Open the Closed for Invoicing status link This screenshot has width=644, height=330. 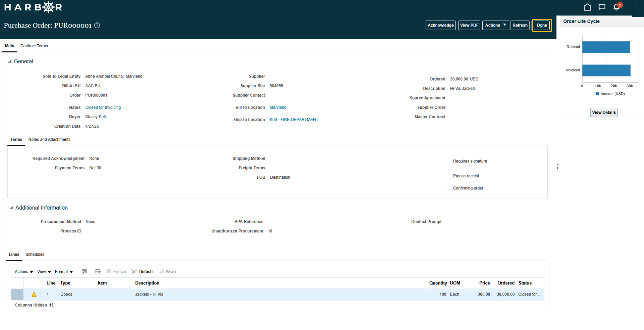point(103,108)
